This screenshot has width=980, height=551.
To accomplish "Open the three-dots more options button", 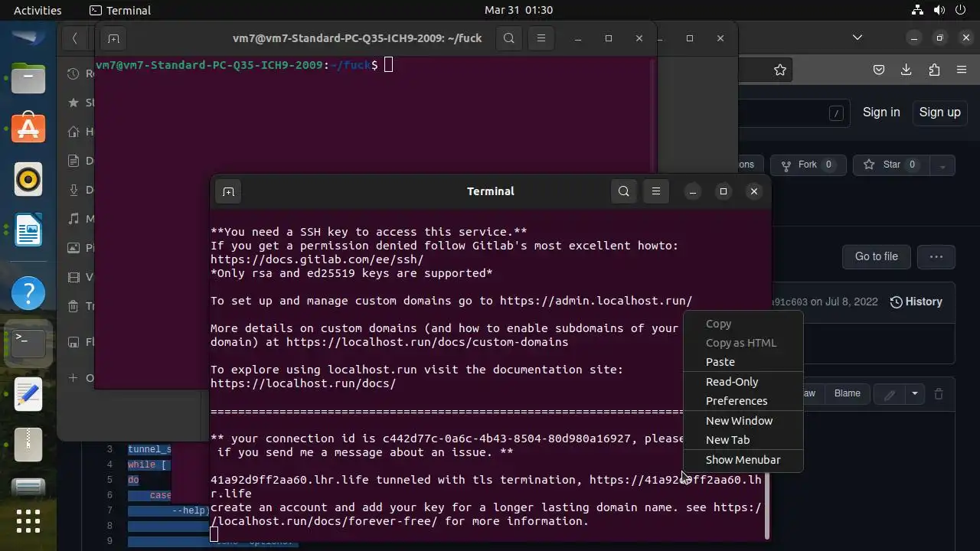I will [936, 256].
